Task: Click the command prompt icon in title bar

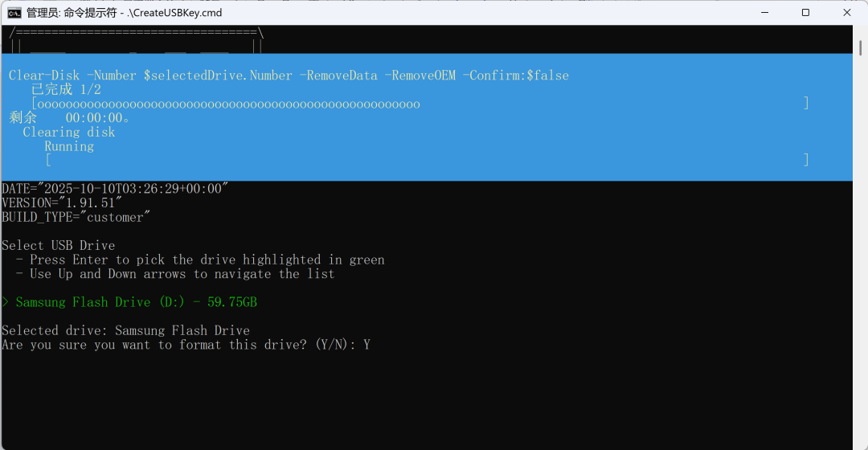Action: coord(14,13)
